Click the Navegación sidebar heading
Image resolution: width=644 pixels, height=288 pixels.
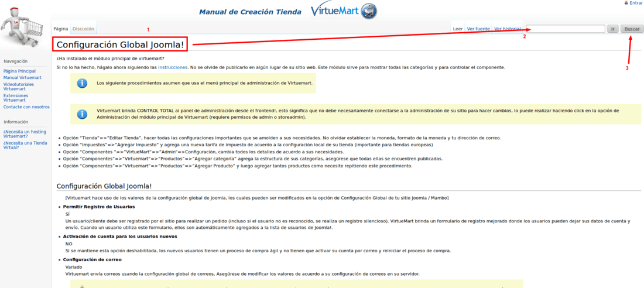click(16, 61)
